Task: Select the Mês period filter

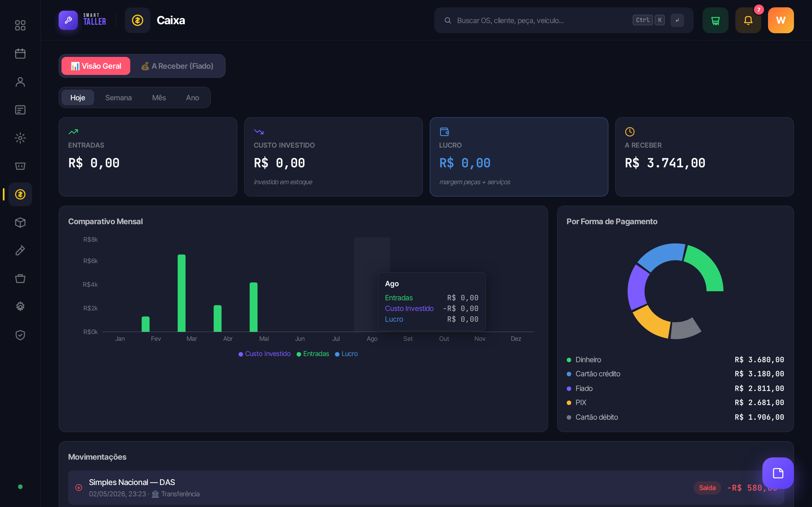Action: 159,97
